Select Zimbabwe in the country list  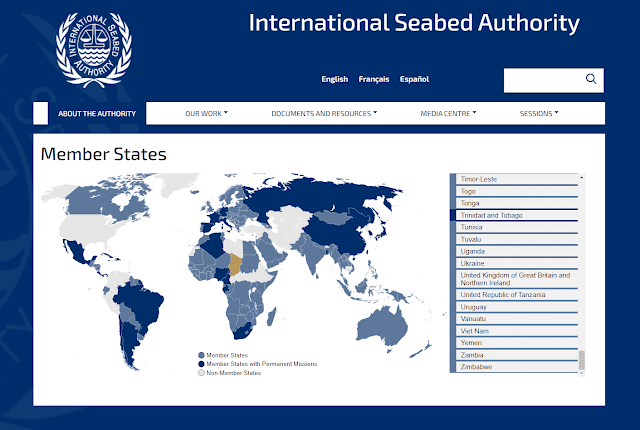(517, 367)
